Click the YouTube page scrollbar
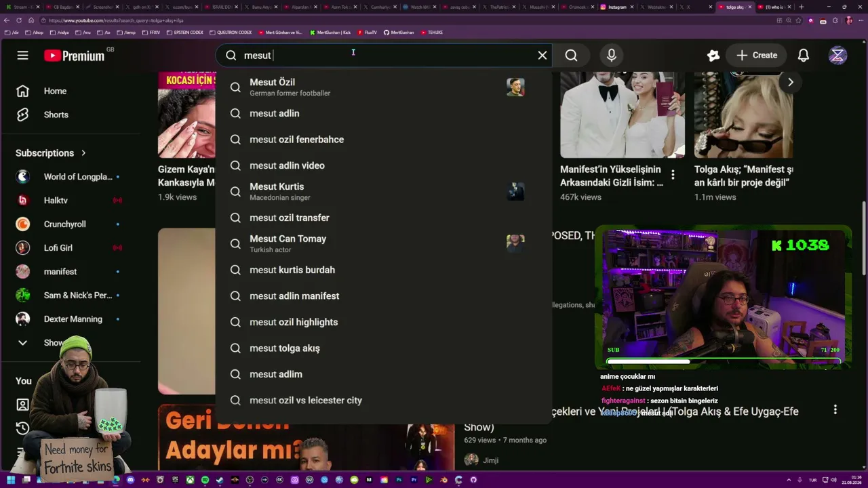The image size is (868, 488). coord(864,237)
